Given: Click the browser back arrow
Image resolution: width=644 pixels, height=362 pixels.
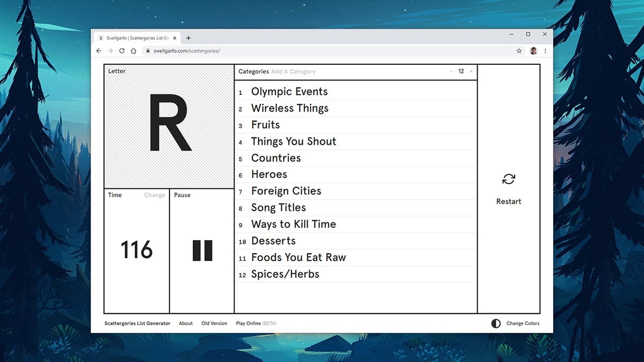Looking at the screenshot, I should (99, 51).
